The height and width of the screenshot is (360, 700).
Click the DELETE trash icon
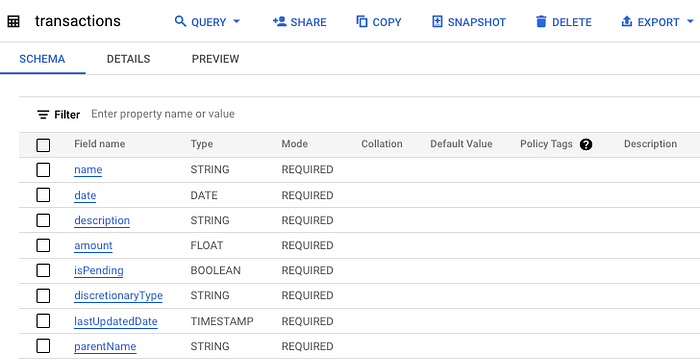click(541, 21)
